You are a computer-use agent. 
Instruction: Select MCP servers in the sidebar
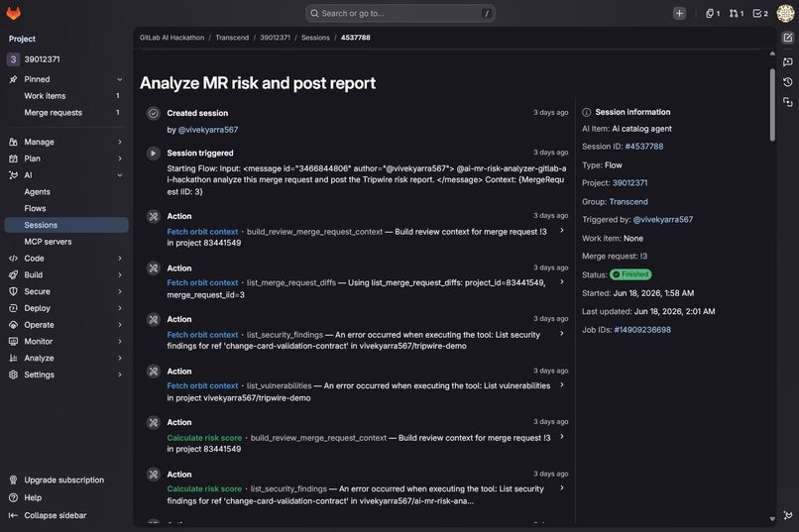pyautogui.click(x=48, y=242)
